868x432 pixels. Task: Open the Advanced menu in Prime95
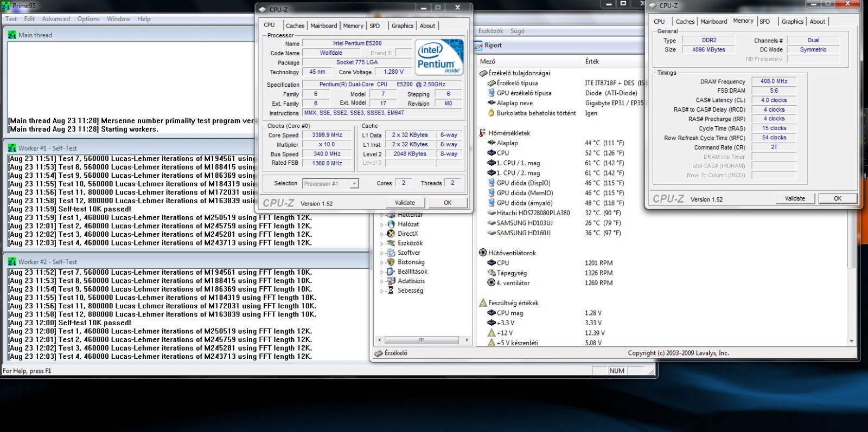56,19
